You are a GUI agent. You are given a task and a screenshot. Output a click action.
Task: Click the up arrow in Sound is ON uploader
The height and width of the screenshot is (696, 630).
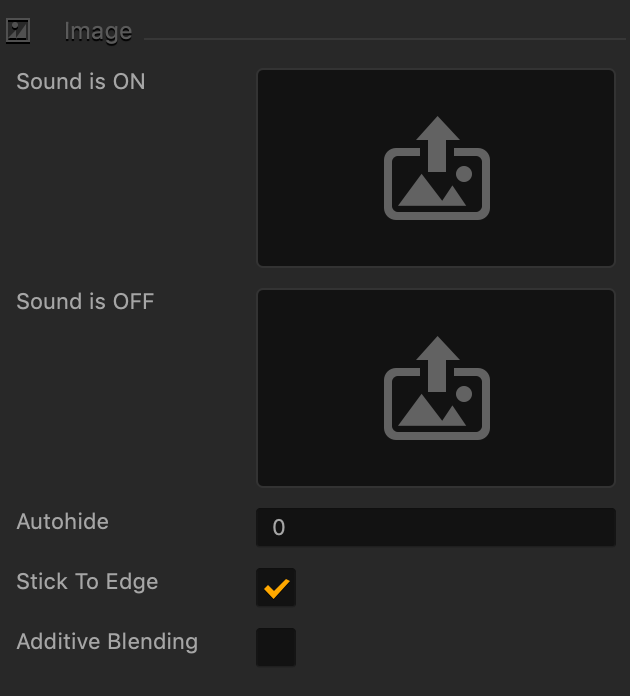[x=438, y=144]
